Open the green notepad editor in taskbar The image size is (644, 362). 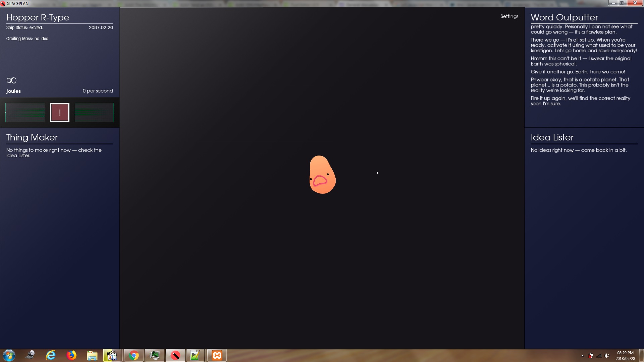coord(196,355)
